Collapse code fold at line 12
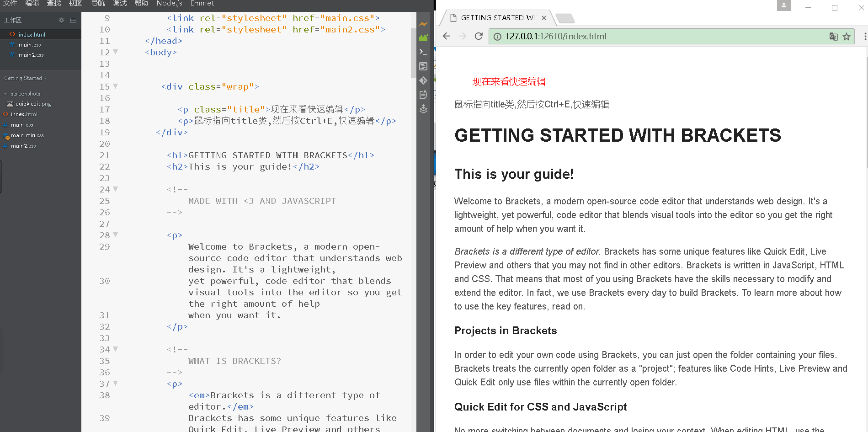 (116, 52)
